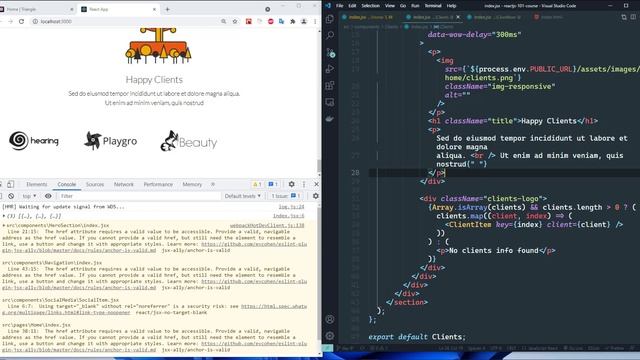Open VS Code Terminal menu
Screen dimensions: 640x360
[433, 6]
